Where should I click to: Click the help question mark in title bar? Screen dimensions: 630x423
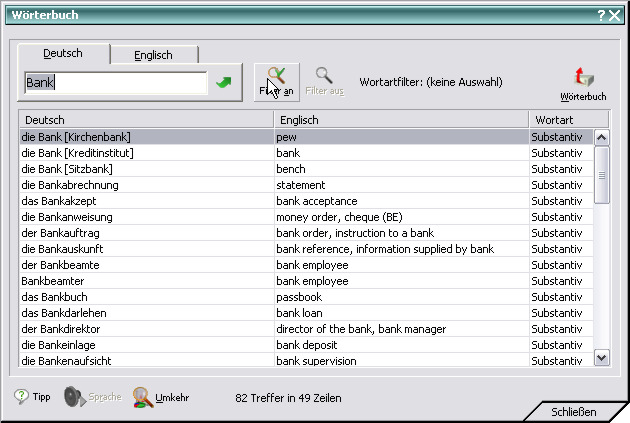point(601,15)
